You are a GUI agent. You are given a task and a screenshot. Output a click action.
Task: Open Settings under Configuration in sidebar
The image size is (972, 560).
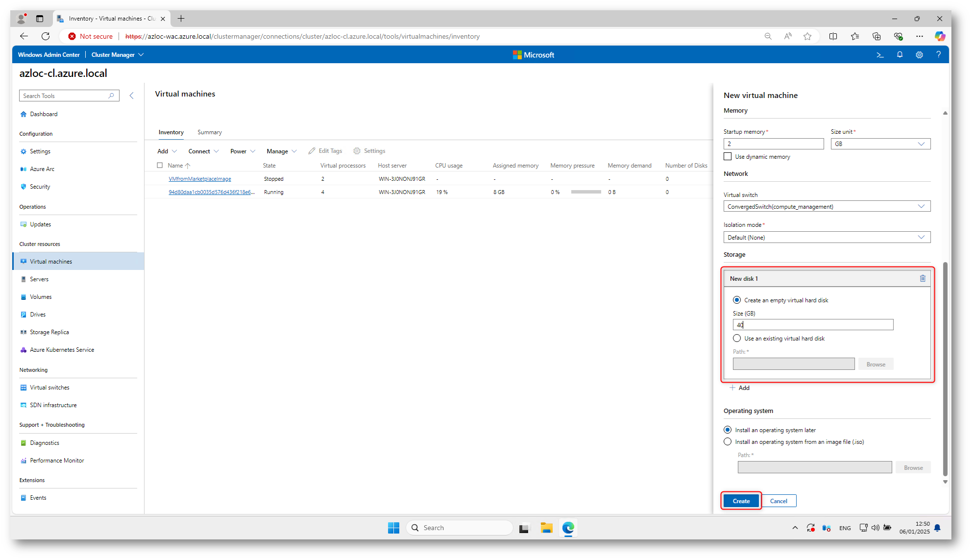[x=40, y=151]
